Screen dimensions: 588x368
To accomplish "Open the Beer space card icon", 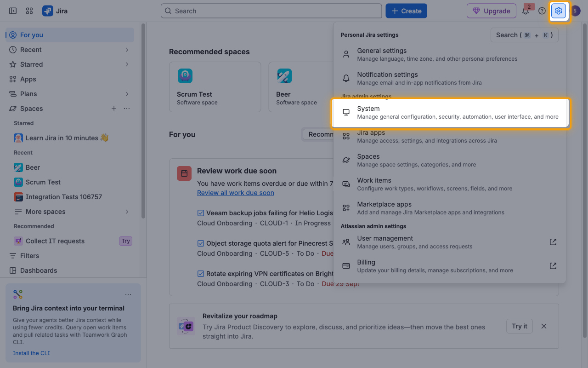I will 284,76.
